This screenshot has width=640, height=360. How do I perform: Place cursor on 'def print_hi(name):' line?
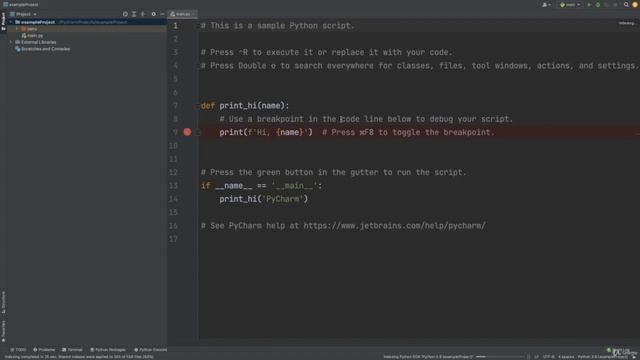click(245, 106)
